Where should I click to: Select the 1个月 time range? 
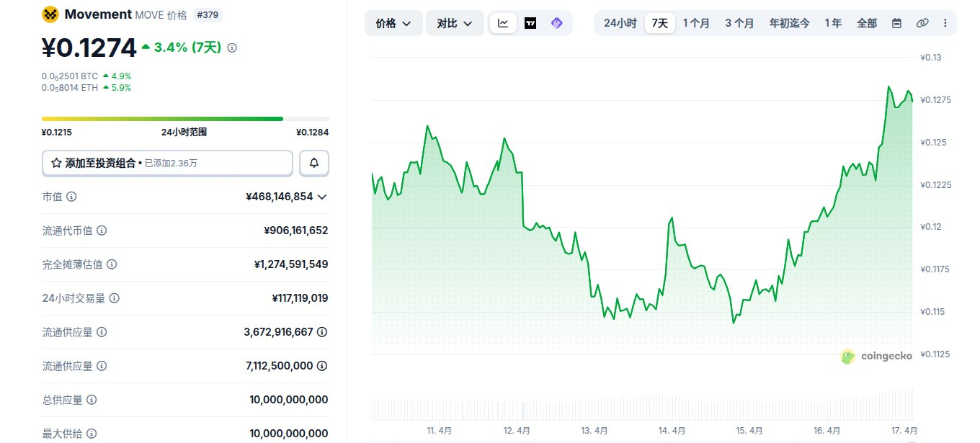coord(696,23)
